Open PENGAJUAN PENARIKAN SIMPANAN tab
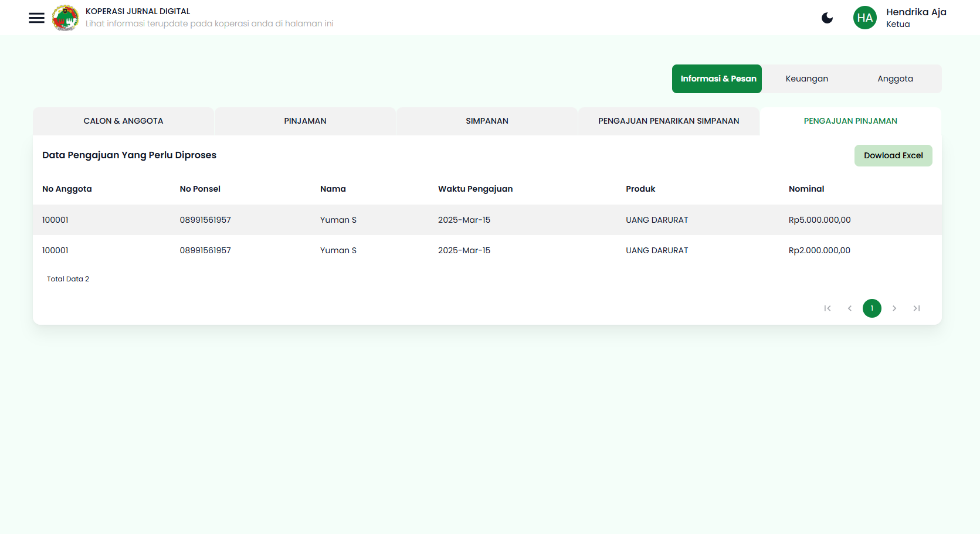The image size is (980, 534). click(669, 121)
